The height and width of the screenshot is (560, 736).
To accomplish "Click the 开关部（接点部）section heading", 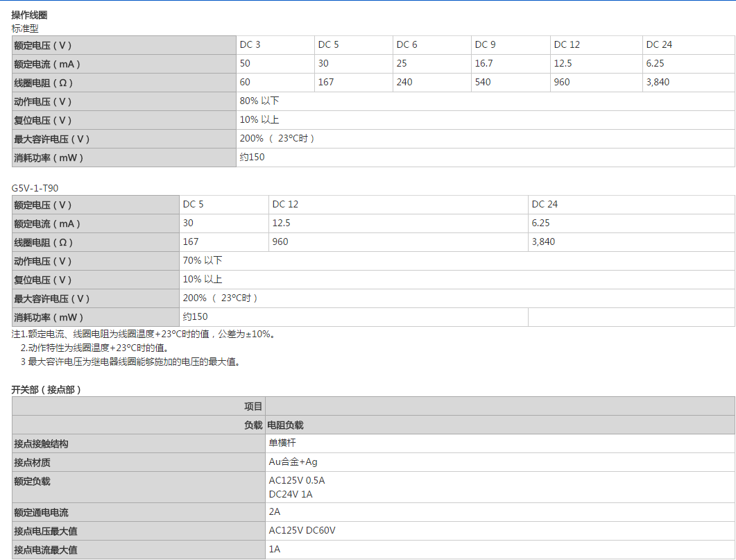I will (x=46, y=390).
